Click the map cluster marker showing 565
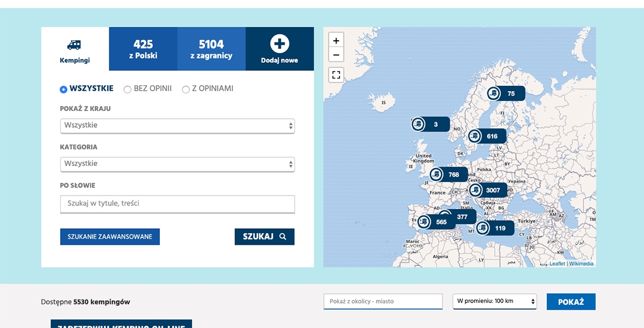 436,222
